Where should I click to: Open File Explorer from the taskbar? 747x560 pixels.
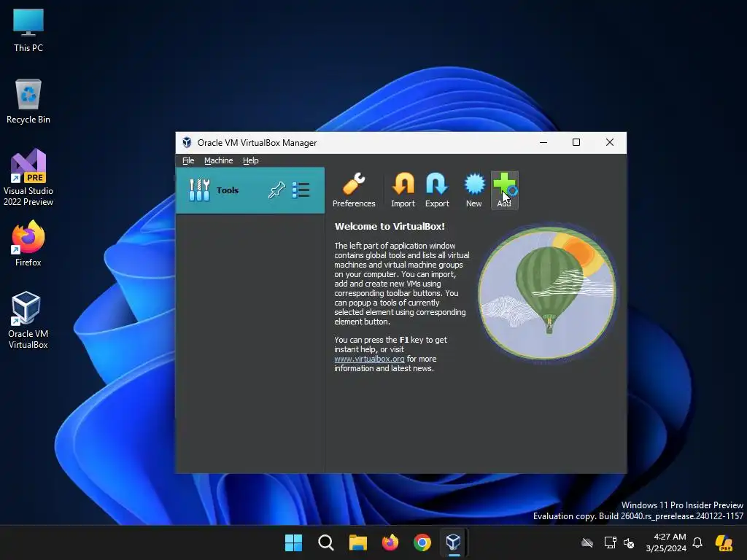click(357, 542)
